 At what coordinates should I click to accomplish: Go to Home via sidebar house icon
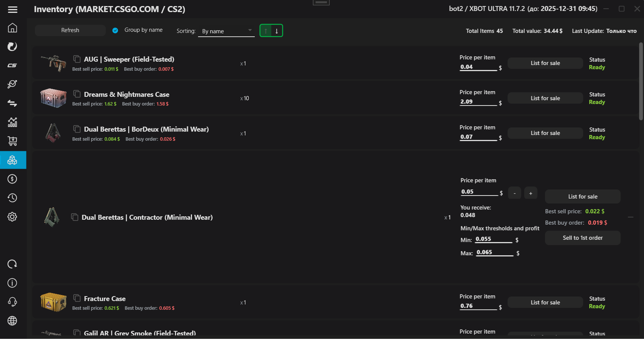(12, 28)
